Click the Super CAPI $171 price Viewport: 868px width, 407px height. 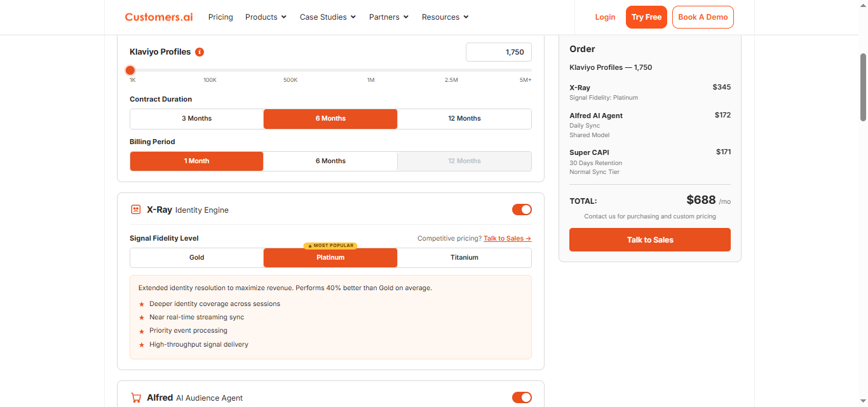(723, 152)
